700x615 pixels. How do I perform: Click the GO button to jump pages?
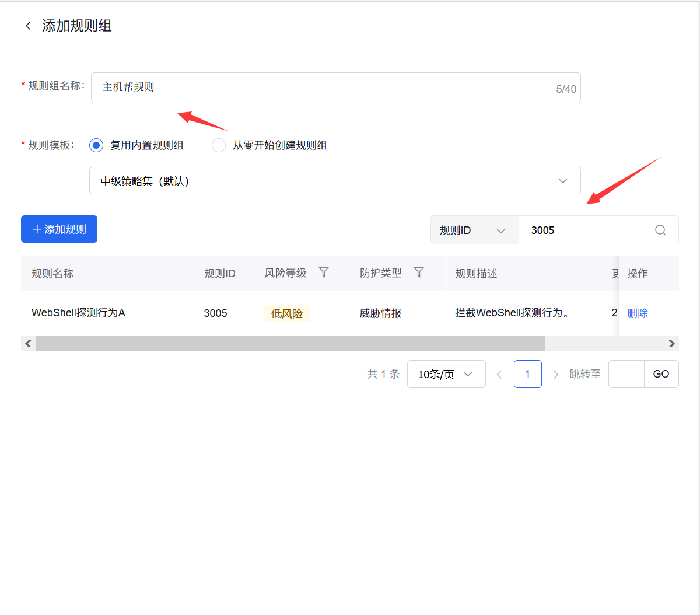pyautogui.click(x=661, y=374)
